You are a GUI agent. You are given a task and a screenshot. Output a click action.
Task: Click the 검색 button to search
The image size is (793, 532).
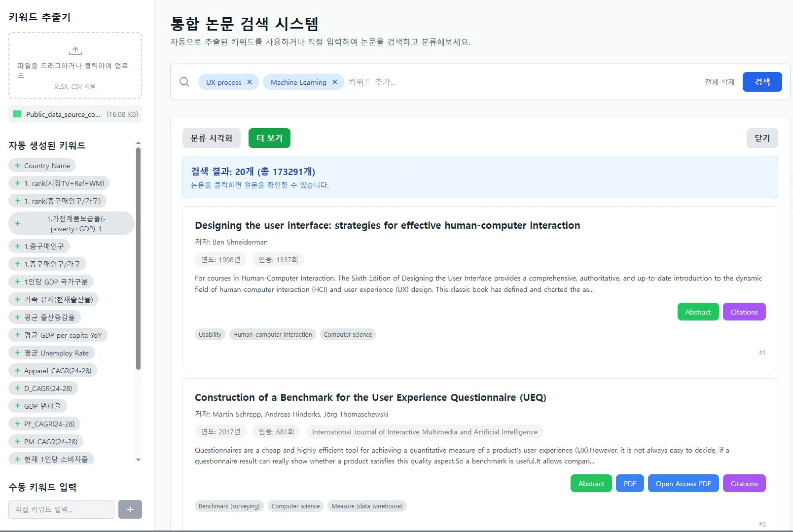[x=762, y=82]
